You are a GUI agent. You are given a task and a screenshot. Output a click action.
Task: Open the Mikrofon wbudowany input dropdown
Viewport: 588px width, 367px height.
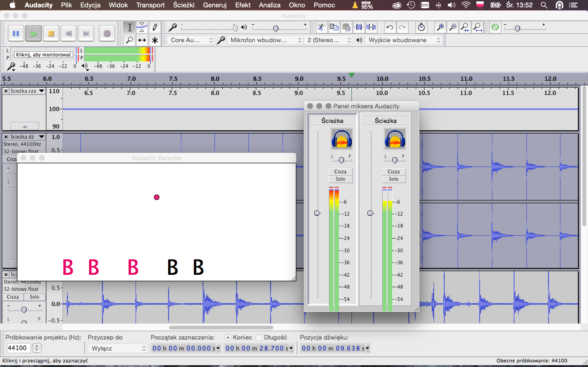tap(265, 40)
